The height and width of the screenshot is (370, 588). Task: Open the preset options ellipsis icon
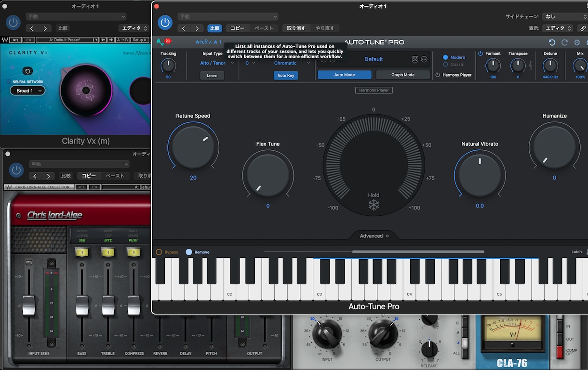[424, 59]
